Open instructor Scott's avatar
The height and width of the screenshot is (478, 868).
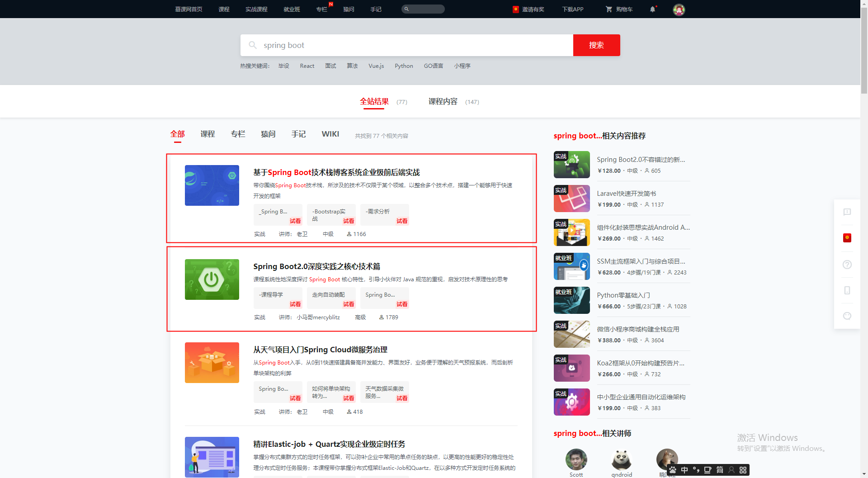pyautogui.click(x=576, y=459)
